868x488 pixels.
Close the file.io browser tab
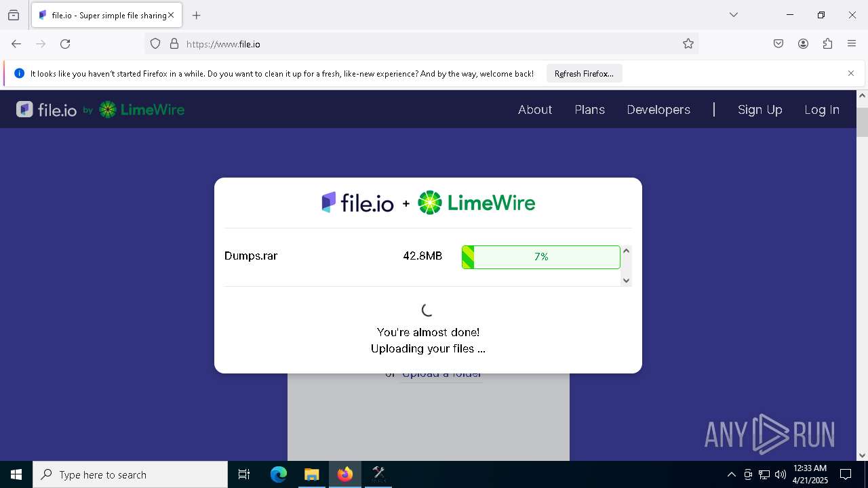(x=171, y=15)
